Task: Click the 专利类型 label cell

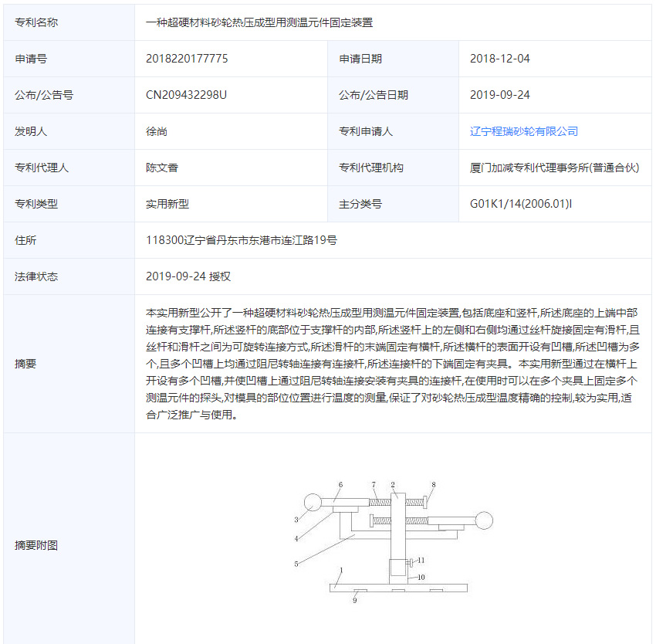Action: [x=69, y=204]
